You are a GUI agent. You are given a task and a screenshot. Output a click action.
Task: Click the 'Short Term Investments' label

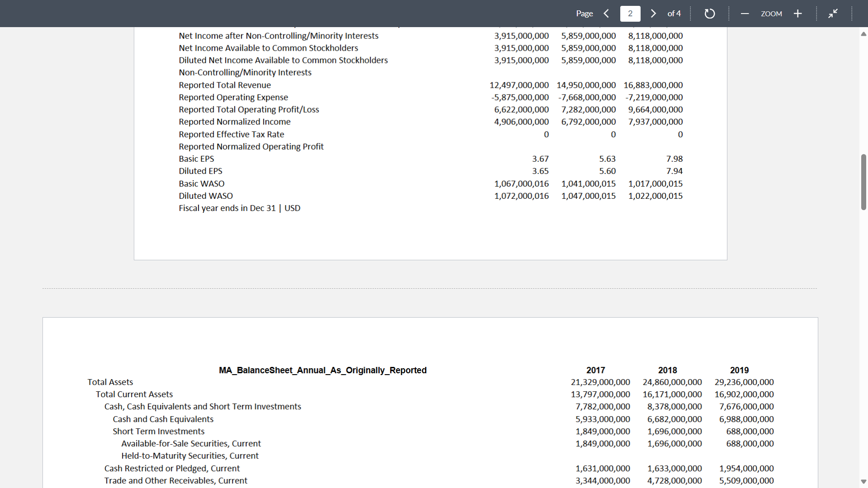click(x=159, y=431)
